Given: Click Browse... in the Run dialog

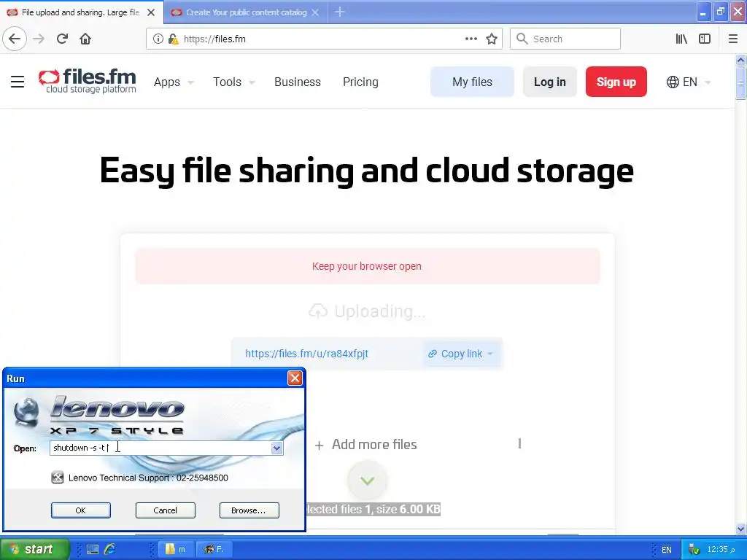Looking at the screenshot, I should click(249, 510).
